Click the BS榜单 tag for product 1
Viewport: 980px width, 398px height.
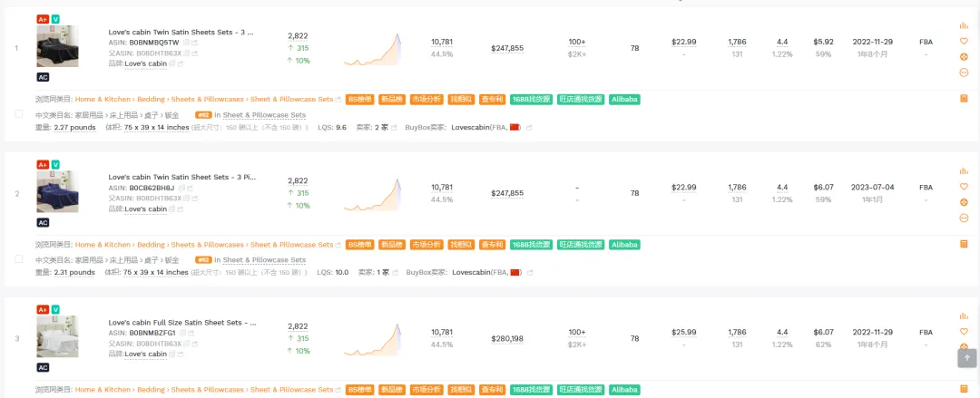click(358, 99)
